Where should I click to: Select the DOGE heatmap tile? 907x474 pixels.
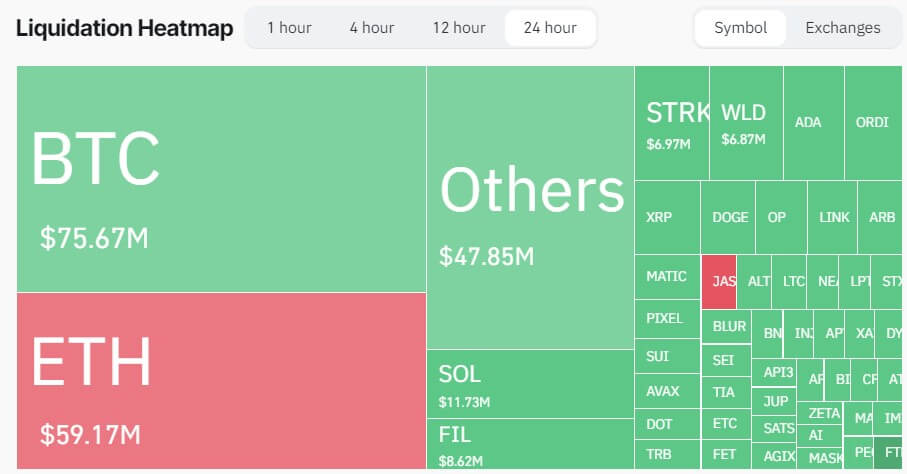(731, 217)
